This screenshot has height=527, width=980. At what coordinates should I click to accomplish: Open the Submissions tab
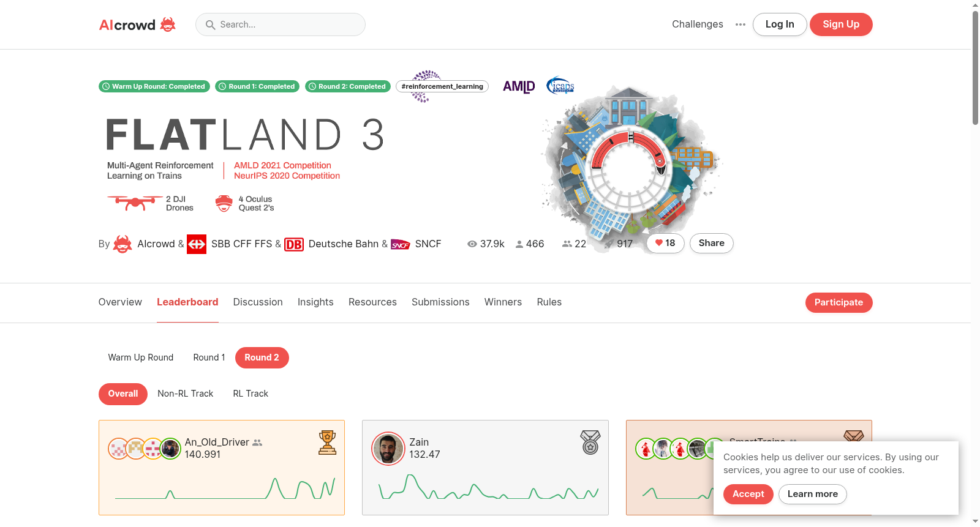pyautogui.click(x=440, y=302)
